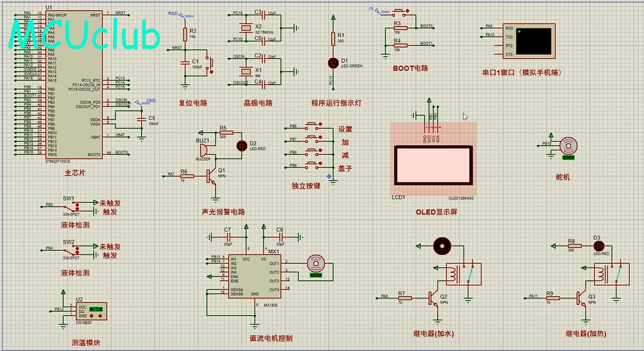
Task: Click the STM32F103C8 main chip U1
Action: tap(73, 85)
